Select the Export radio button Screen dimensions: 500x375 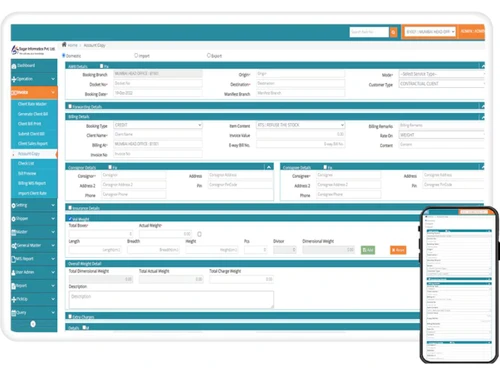coord(209,55)
